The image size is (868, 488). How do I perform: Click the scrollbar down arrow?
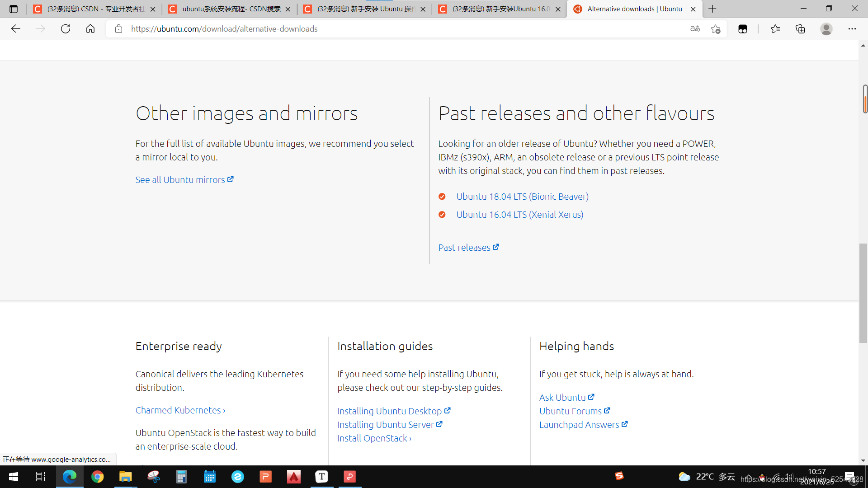(863, 460)
